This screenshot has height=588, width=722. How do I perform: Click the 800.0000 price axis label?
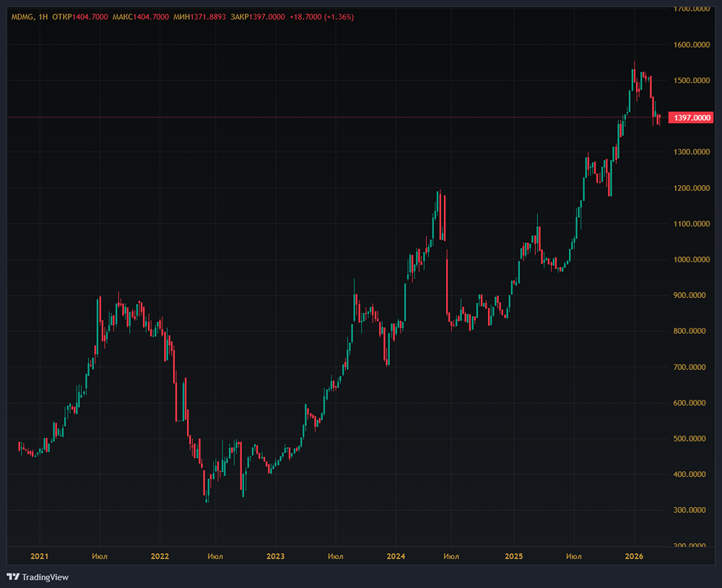point(689,331)
